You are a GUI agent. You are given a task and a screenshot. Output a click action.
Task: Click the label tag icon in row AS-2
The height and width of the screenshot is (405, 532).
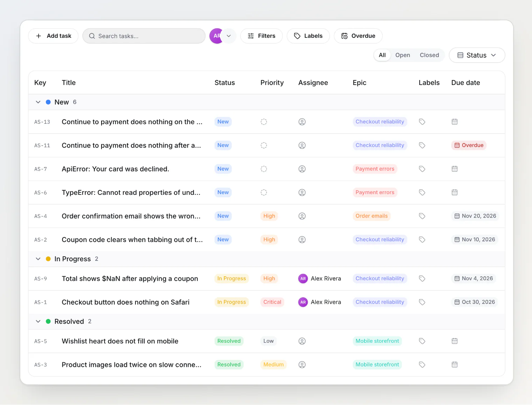[422, 240]
